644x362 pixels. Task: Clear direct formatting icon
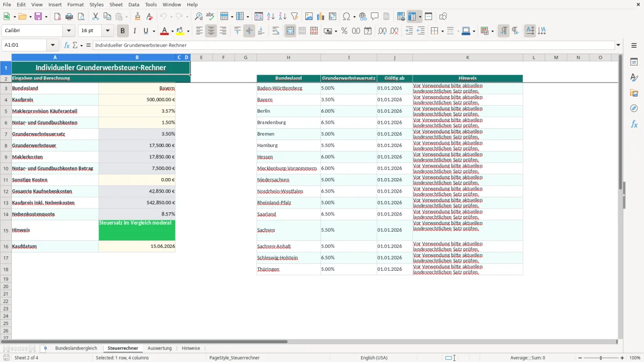(149, 17)
